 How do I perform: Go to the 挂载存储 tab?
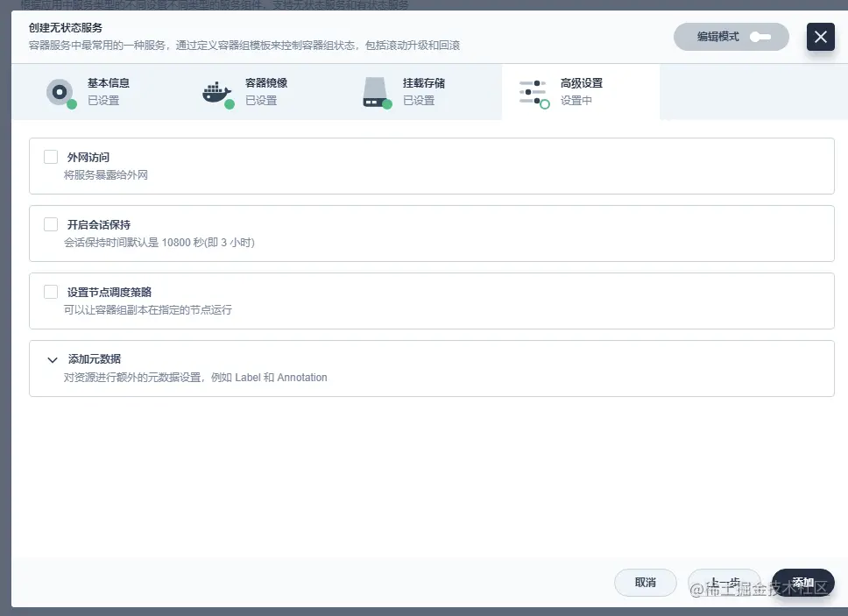pos(423,92)
